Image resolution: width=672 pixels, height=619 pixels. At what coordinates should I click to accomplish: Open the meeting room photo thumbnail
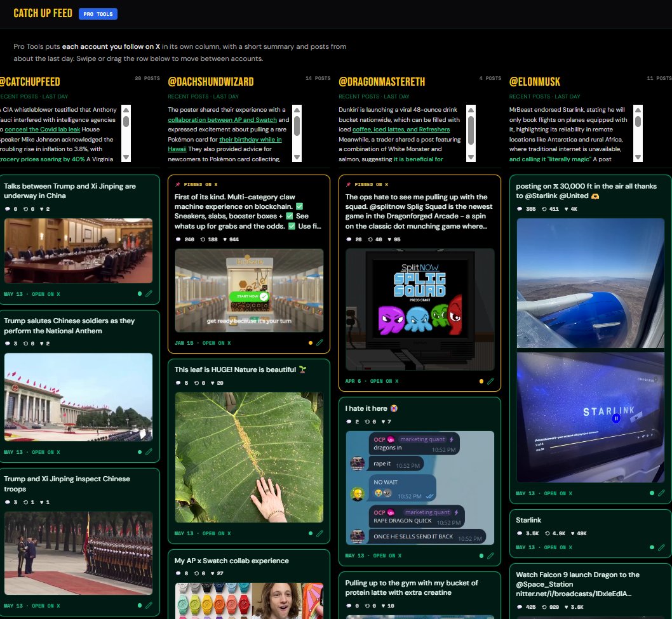tap(78, 251)
